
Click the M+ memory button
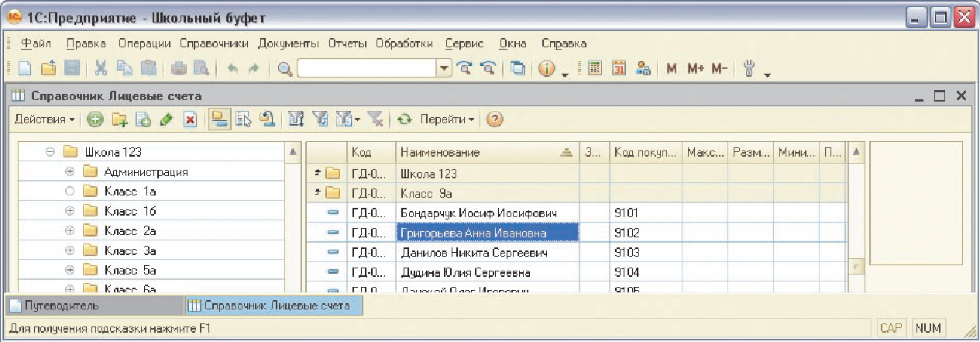tap(695, 68)
